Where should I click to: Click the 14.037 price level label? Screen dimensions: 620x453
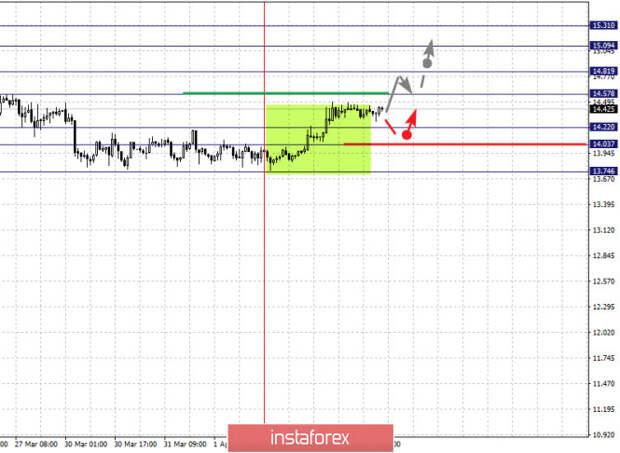pyautogui.click(x=603, y=144)
